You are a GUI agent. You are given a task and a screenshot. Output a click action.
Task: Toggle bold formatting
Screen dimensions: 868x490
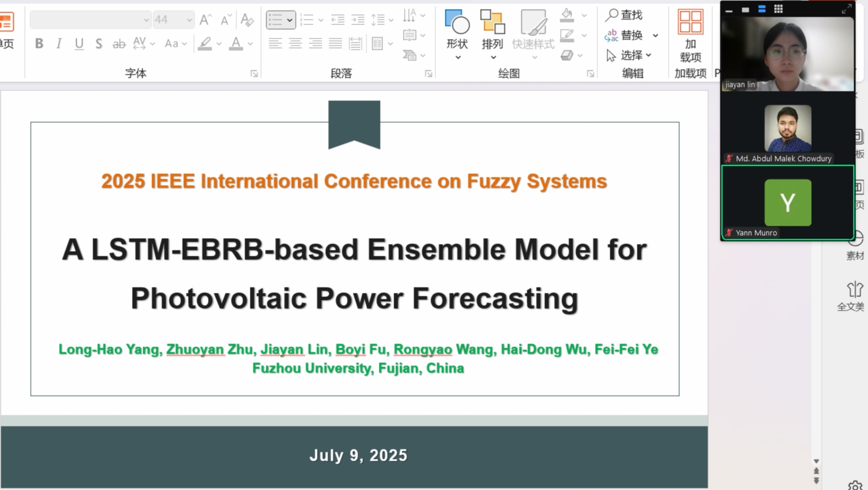(x=40, y=44)
